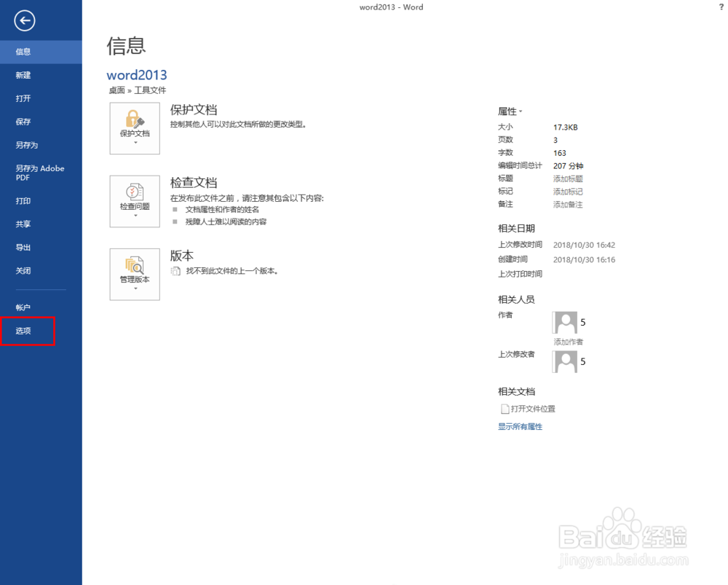Image resolution: width=728 pixels, height=585 pixels.
Task: Click 添加作者 to add an author
Action: [569, 342]
